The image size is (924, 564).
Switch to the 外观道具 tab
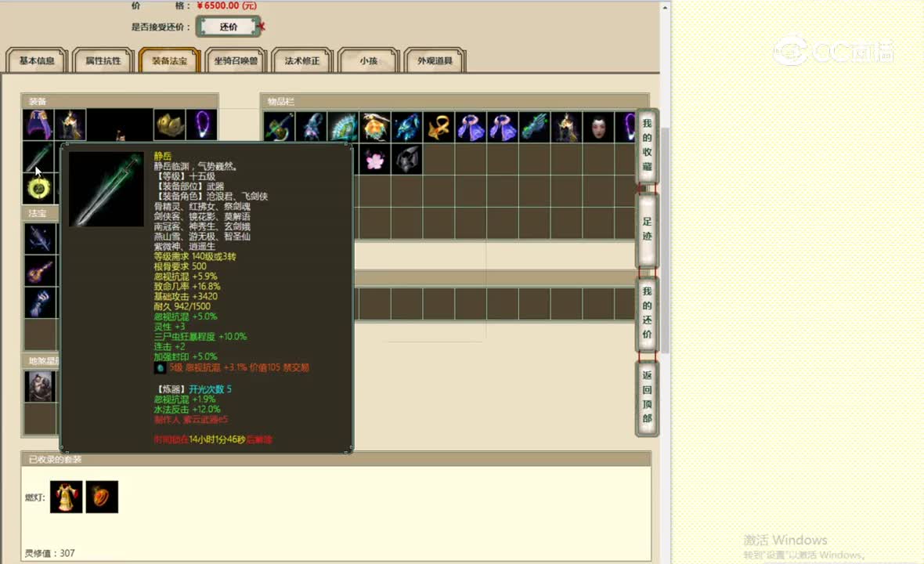[x=435, y=60]
